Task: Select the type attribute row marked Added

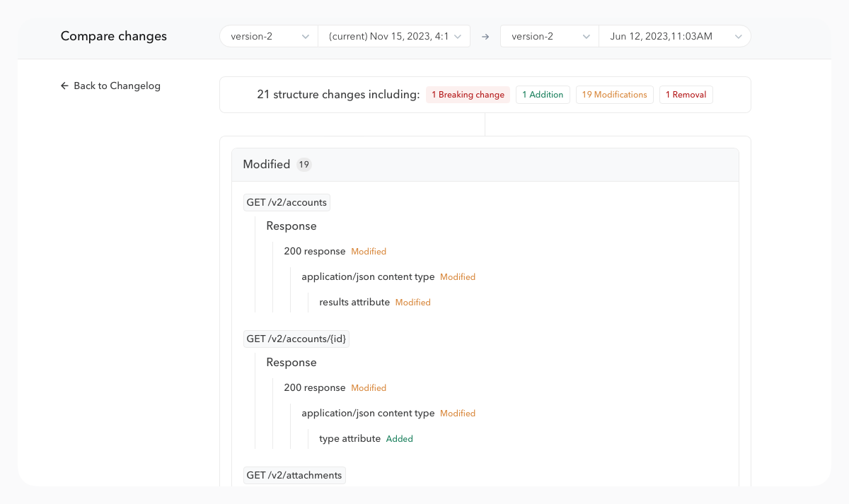Action: pyautogui.click(x=350, y=439)
